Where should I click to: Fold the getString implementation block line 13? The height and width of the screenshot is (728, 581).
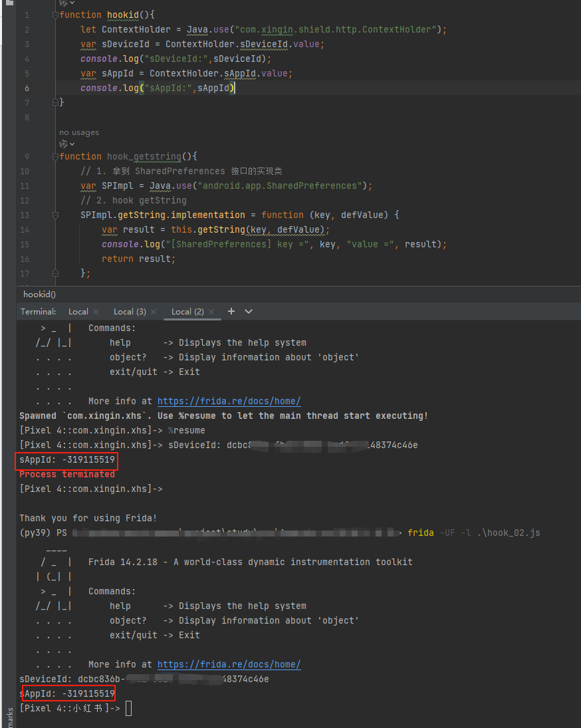click(x=55, y=215)
